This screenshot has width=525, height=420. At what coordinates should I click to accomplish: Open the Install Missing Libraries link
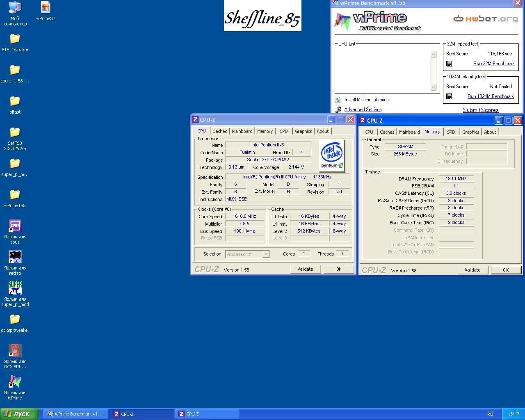(366, 100)
